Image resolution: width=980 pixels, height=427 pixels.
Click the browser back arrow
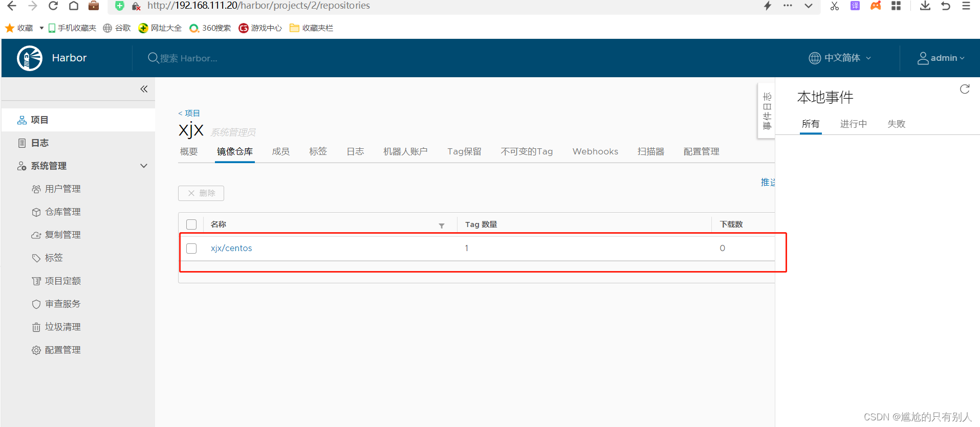(x=11, y=6)
